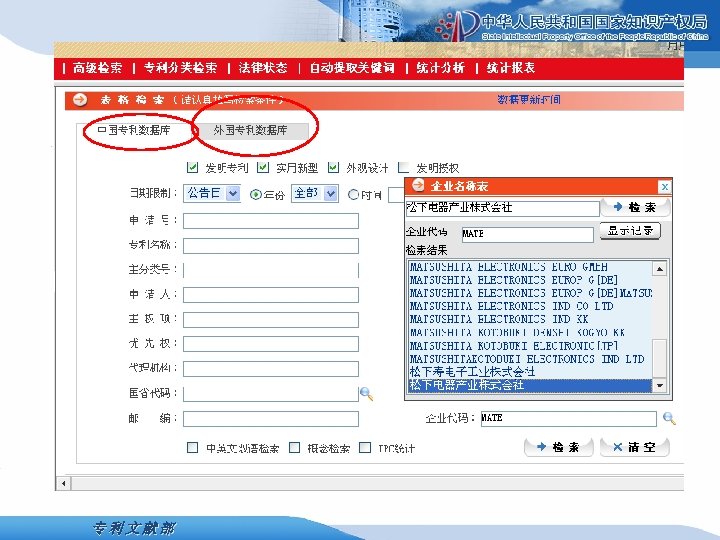
Task: Click the 专利名称 input field
Action: point(271,246)
